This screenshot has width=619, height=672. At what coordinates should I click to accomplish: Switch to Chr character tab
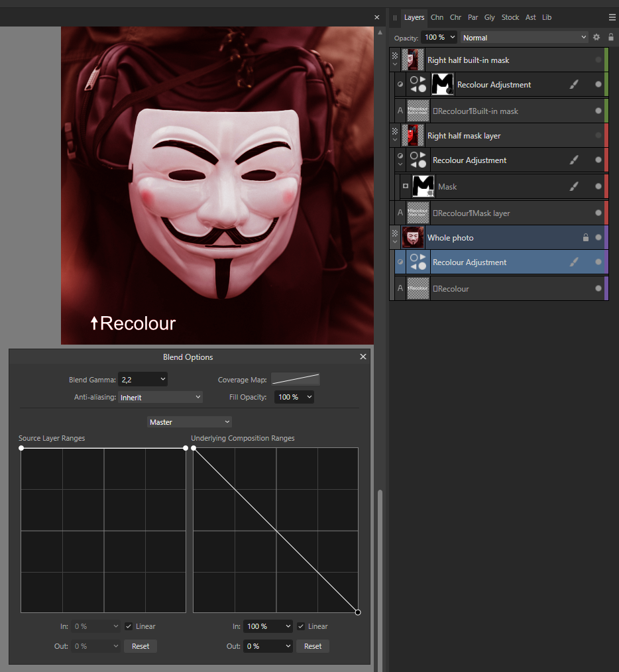tap(455, 18)
